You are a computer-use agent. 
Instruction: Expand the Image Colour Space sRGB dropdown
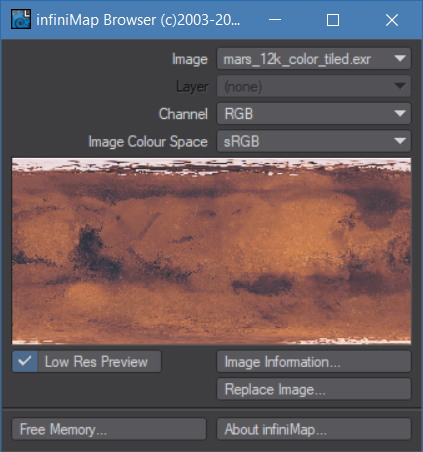click(x=314, y=141)
